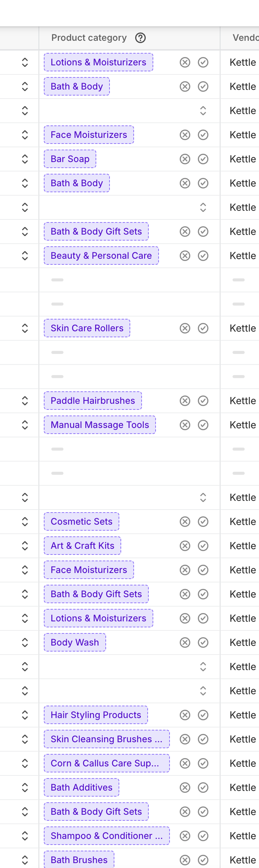Viewport: 259px width, 868px height.
Task: Reject the Bar Soap category suggestion
Action: (x=185, y=159)
